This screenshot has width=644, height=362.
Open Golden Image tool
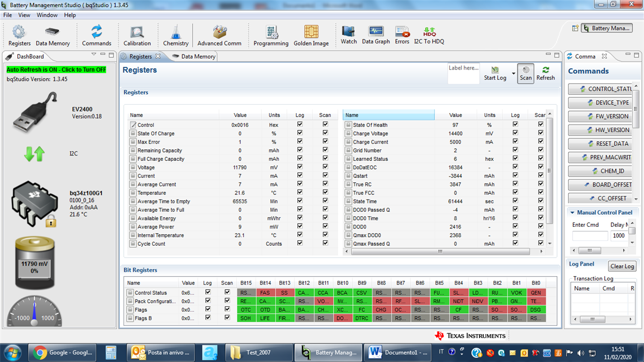[x=311, y=36]
